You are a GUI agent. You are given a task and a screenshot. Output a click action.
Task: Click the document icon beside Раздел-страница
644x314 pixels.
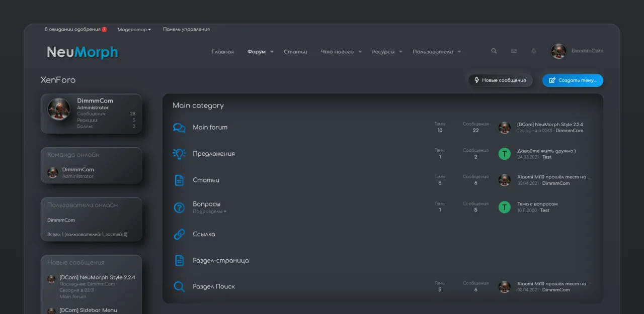pyautogui.click(x=179, y=260)
